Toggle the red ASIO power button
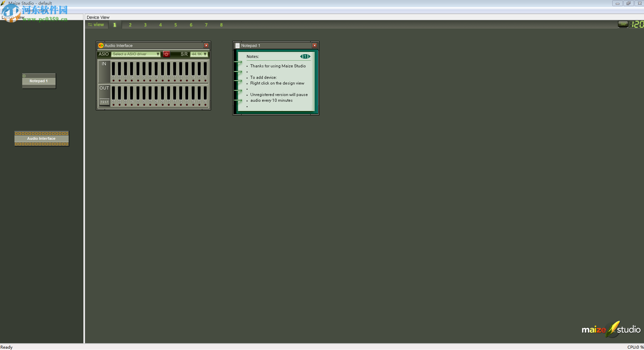This screenshot has width=644, height=350. point(166,54)
